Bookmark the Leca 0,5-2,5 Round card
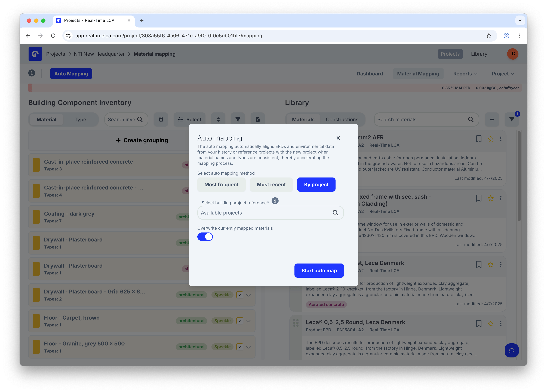This screenshot has width=547, height=392. point(478,324)
